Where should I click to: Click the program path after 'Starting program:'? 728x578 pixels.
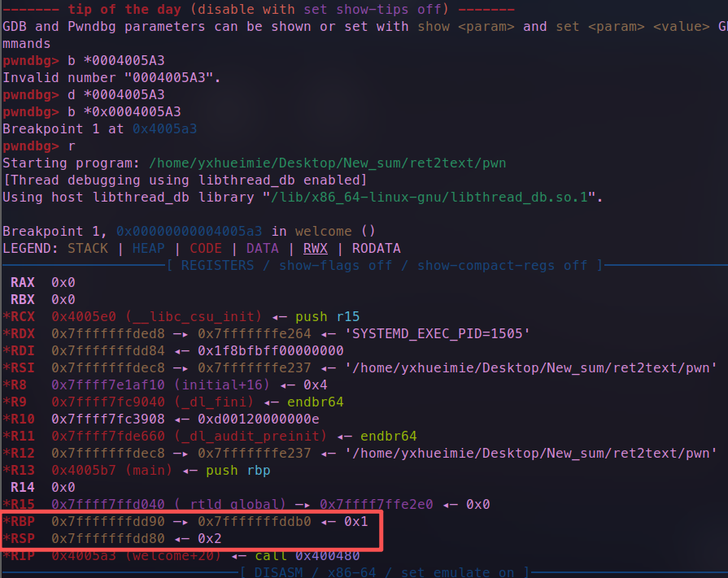click(327, 163)
